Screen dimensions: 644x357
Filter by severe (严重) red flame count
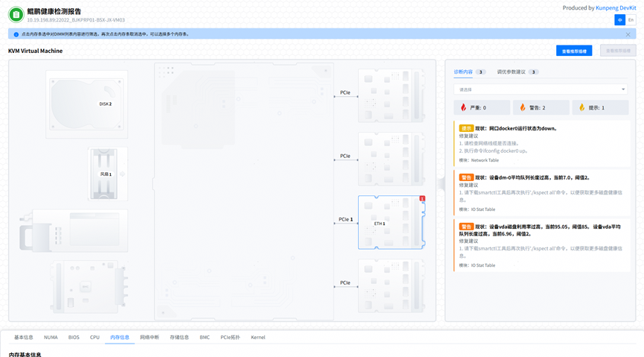click(482, 108)
